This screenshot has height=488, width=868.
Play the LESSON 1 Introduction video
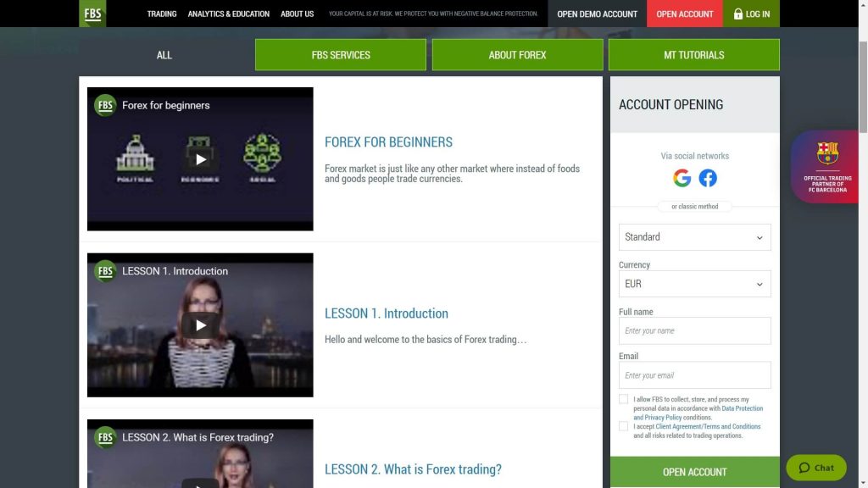200,325
